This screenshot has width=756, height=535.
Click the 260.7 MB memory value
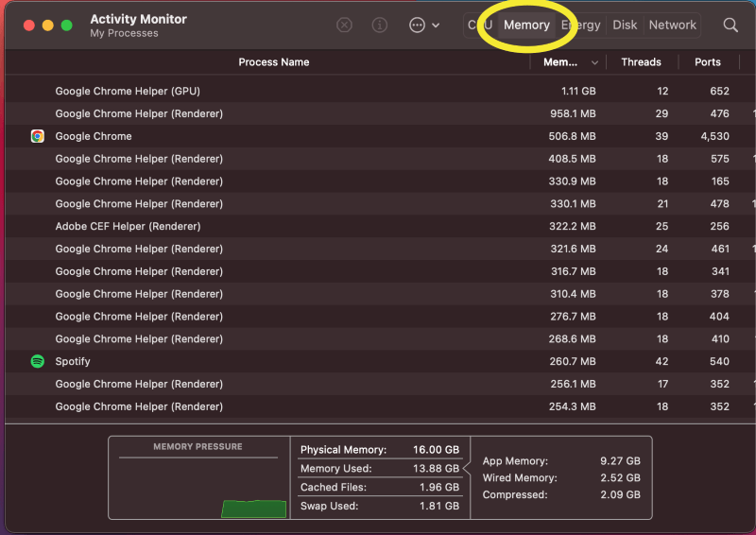click(x=573, y=361)
